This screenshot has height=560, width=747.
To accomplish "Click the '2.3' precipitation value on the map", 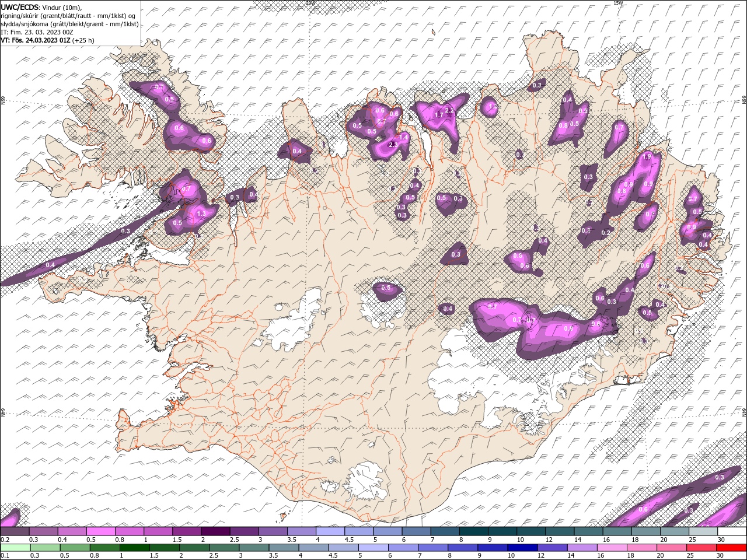I will pyautogui.click(x=392, y=145).
